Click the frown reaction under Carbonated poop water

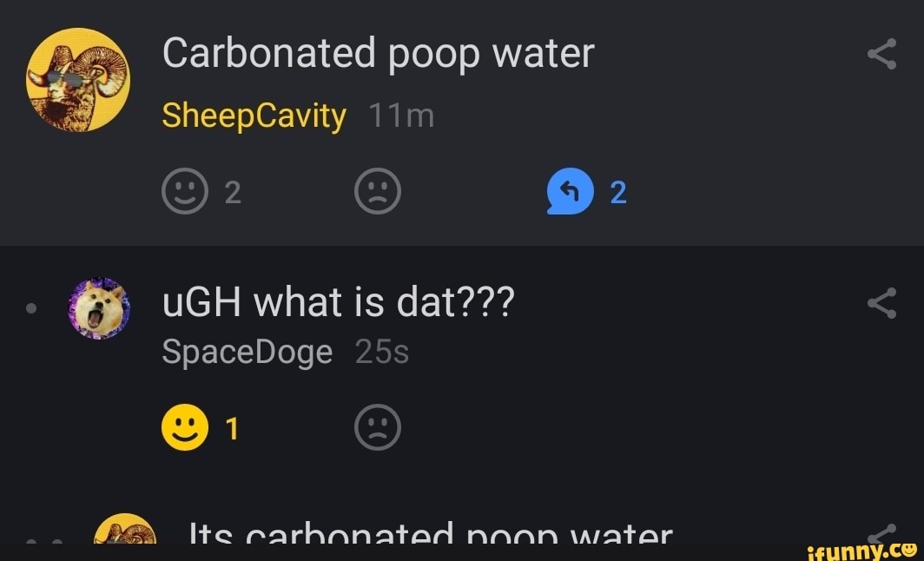pyautogui.click(x=378, y=191)
